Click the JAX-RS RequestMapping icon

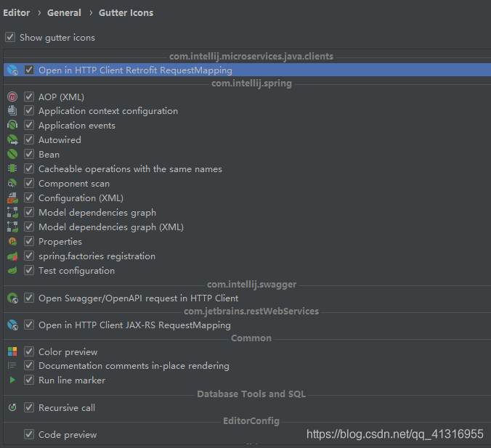[x=12, y=325]
